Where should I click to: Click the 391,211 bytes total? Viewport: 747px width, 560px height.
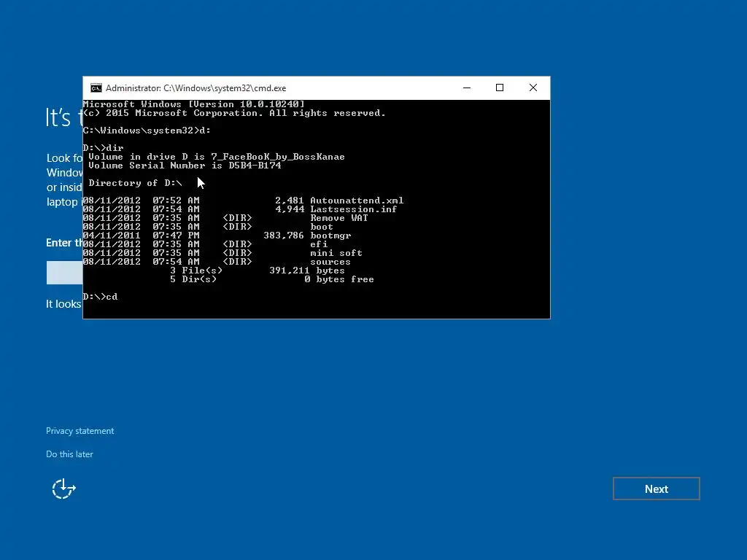click(307, 271)
